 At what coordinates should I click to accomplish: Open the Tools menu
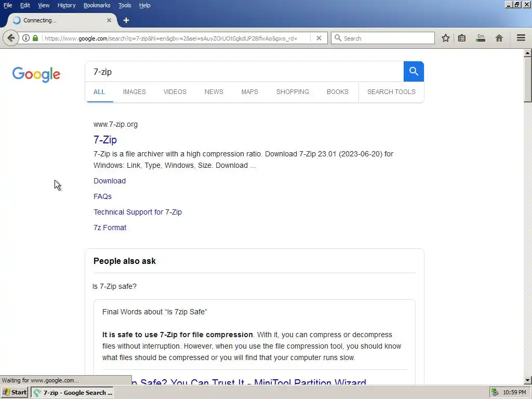coord(125,5)
